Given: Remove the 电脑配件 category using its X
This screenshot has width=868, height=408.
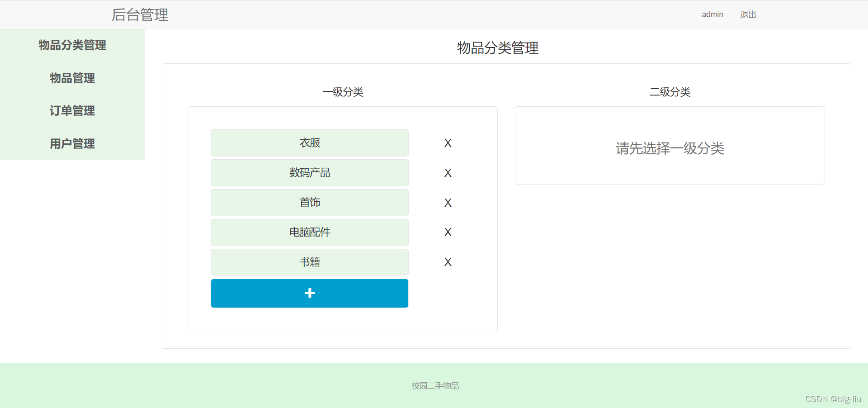Looking at the screenshot, I should click(448, 232).
